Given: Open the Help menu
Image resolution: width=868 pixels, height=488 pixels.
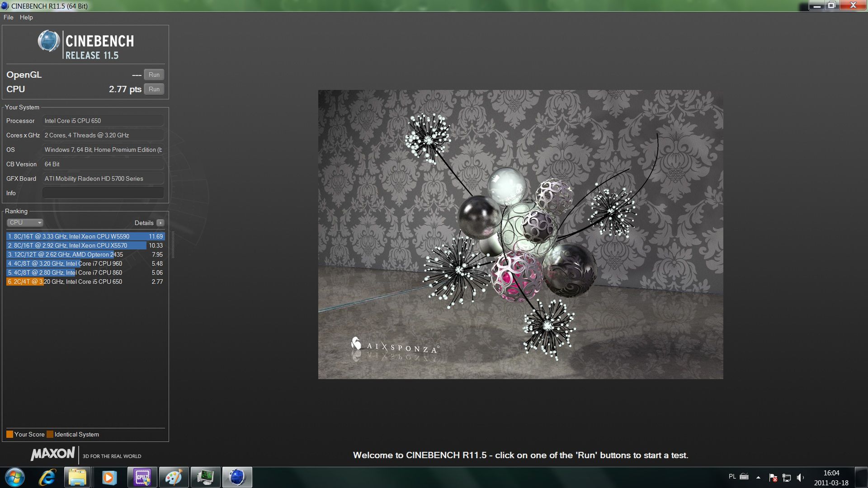Looking at the screenshot, I should coord(26,17).
